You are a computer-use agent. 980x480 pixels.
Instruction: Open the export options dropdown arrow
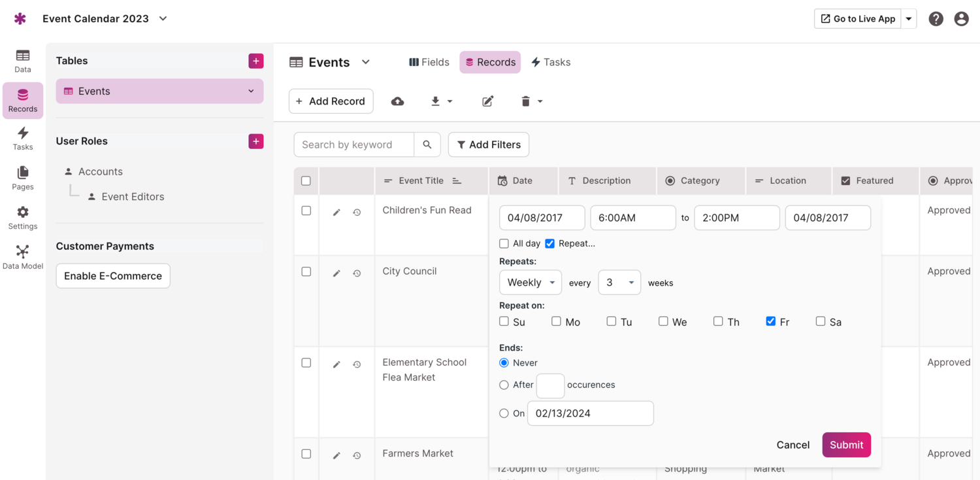pyautogui.click(x=450, y=101)
